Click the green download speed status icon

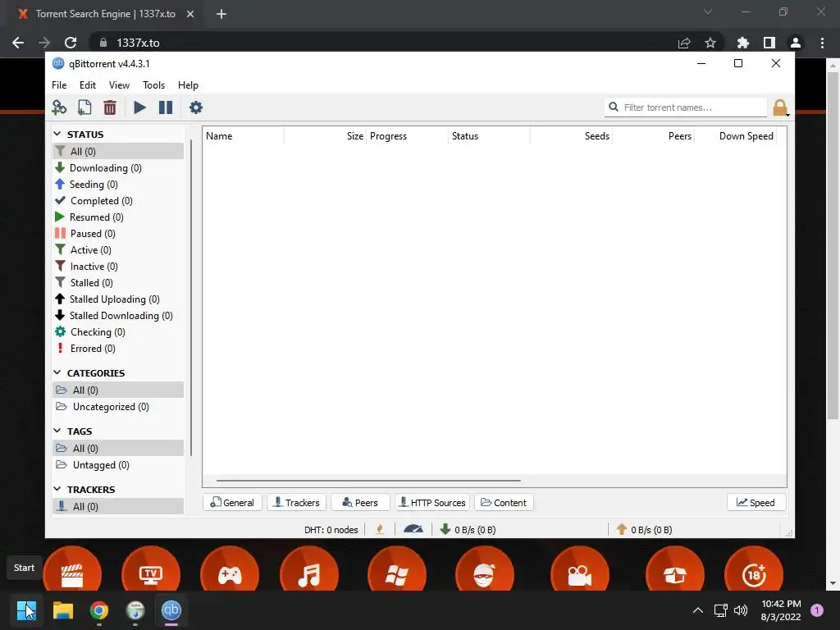point(445,529)
